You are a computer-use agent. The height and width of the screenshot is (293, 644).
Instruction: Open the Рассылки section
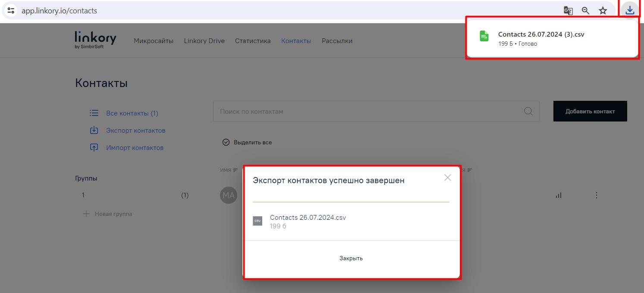(x=337, y=41)
